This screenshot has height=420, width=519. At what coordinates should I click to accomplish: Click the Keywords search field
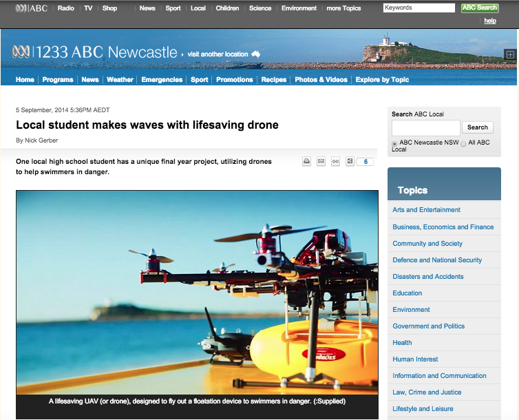[x=419, y=8]
